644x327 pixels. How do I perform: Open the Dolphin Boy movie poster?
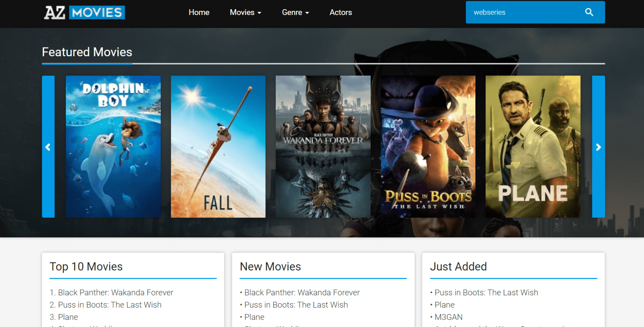coord(113,147)
